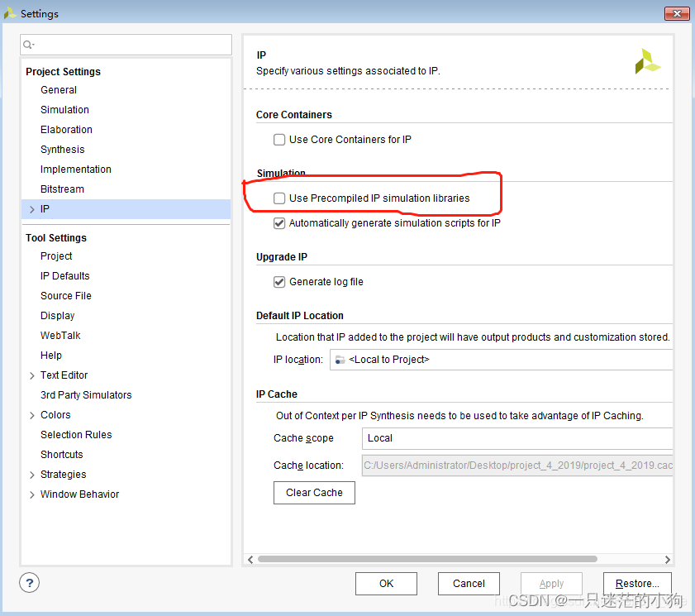The height and width of the screenshot is (616, 695).
Task: Expand the Strategies settings group
Action: [31, 474]
